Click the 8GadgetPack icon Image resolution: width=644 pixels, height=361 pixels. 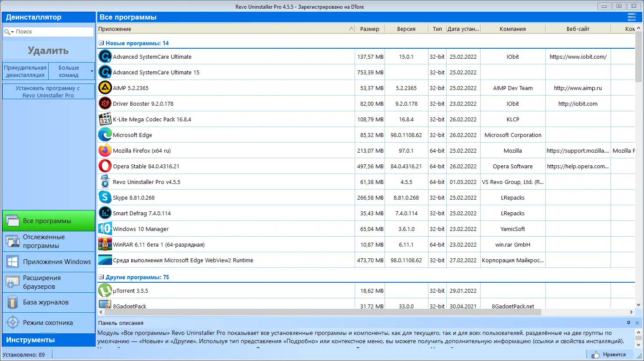(105, 304)
